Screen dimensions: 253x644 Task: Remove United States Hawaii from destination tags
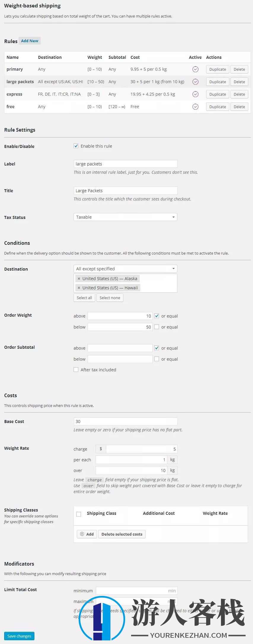pyautogui.click(x=79, y=288)
